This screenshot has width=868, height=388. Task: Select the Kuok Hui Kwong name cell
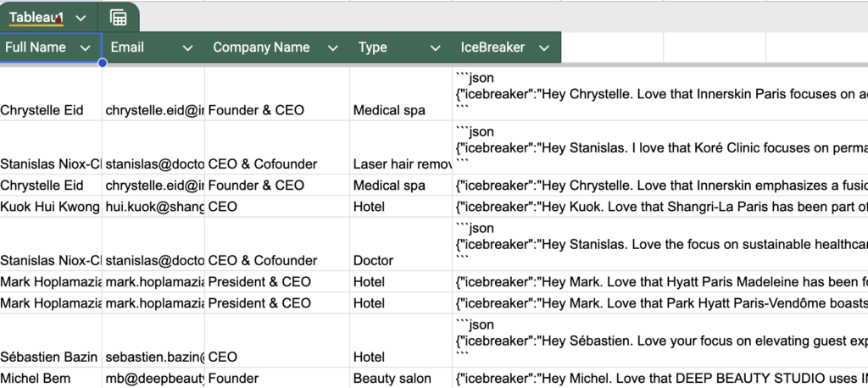51,207
